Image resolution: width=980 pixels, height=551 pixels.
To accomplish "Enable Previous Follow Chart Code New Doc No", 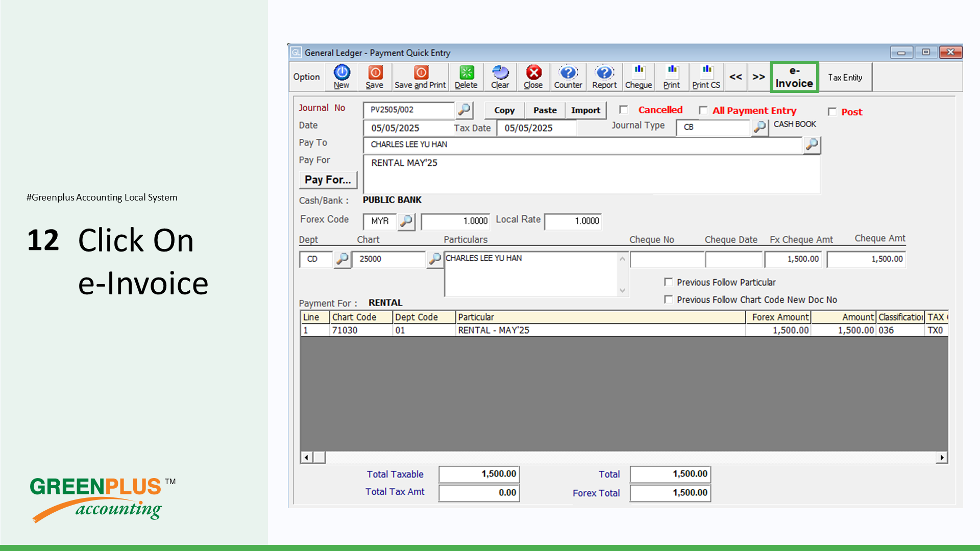I will point(668,299).
